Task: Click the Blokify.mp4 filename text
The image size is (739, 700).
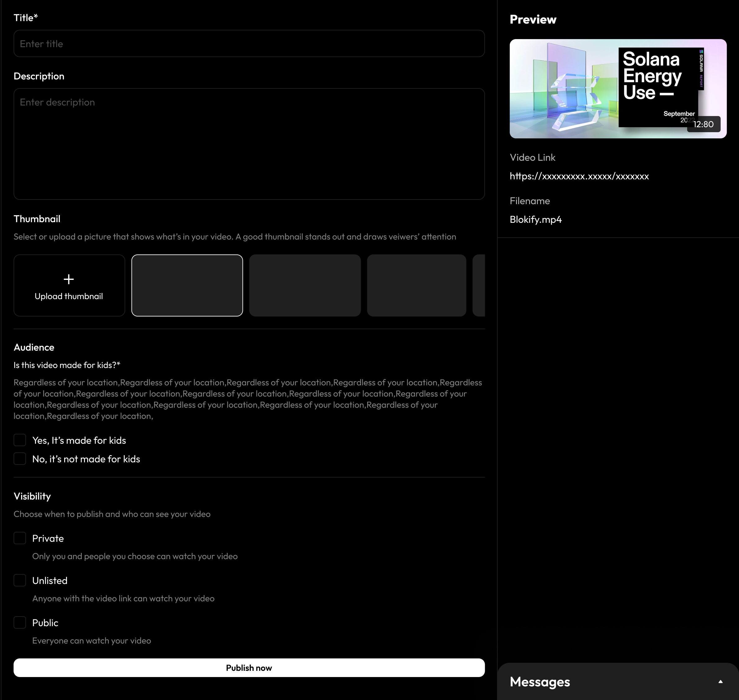Action: pyautogui.click(x=536, y=219)
